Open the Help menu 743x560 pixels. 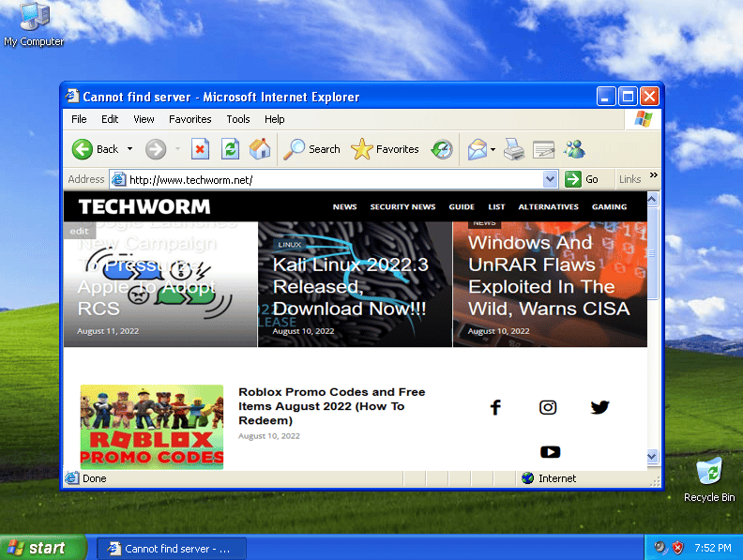(x=274, y=119)
